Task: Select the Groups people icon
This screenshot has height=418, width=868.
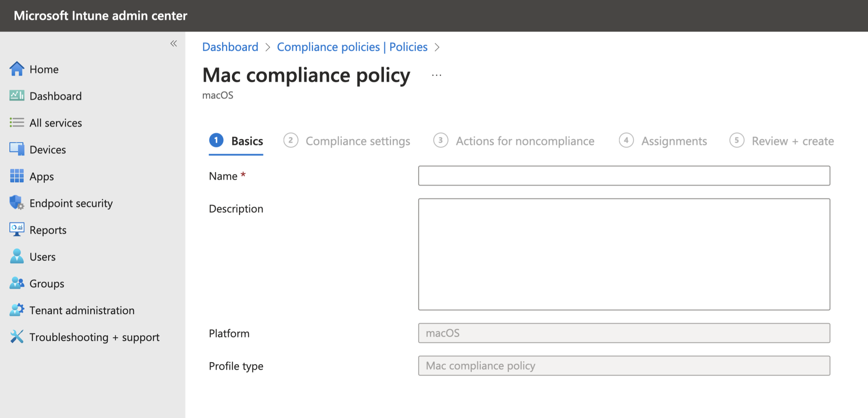Action: (x=17, y=283)
